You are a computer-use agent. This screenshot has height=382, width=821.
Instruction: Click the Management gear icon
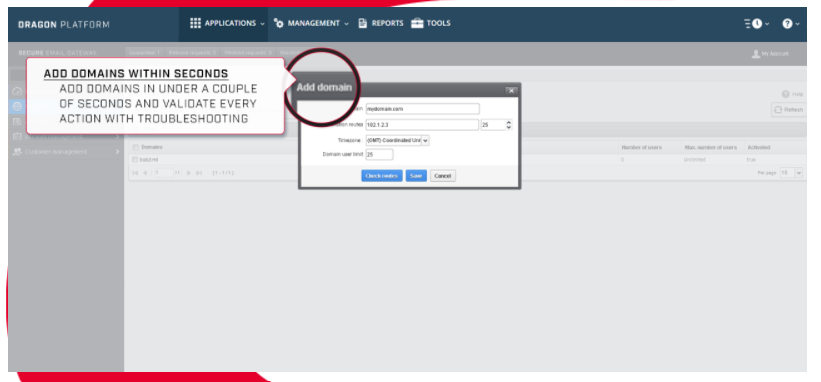pyautogui.click(x=279, y=24)
